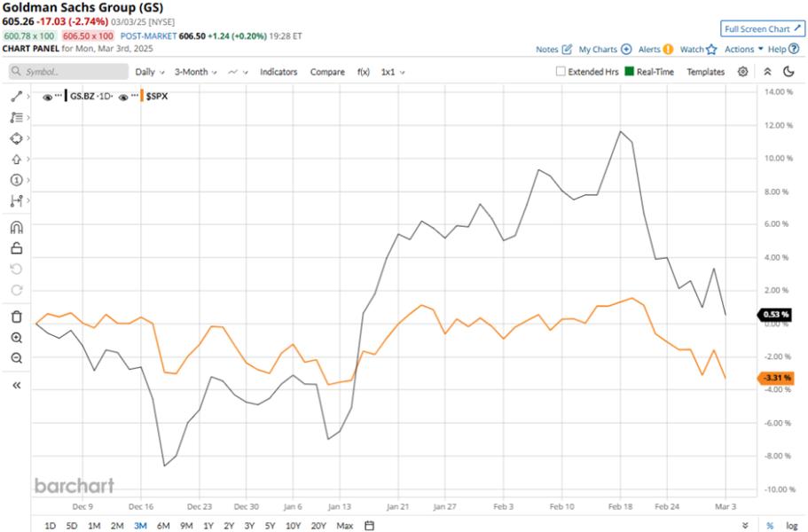
Task: Choose the shapes drawing tool
Action: click(17, 138)
